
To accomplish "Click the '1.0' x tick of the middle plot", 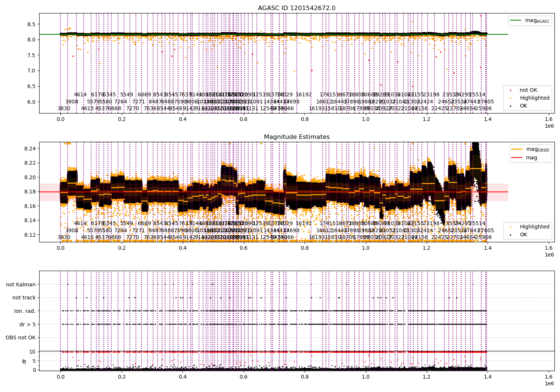I will (x=365, y=248).
